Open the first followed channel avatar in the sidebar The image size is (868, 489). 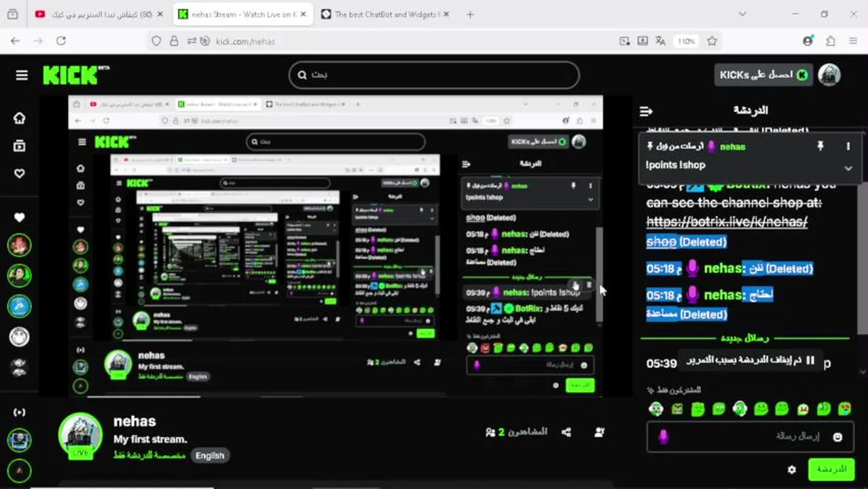click(x=19, y=244)
